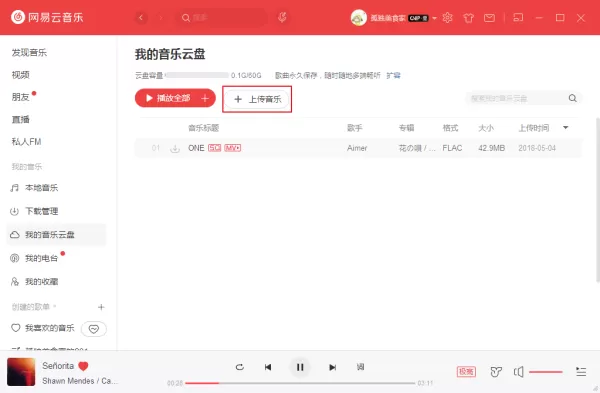This screenshot has height=393, width=600.
Task: Click the SQ badge on ONE
Action: click(214, 148)
